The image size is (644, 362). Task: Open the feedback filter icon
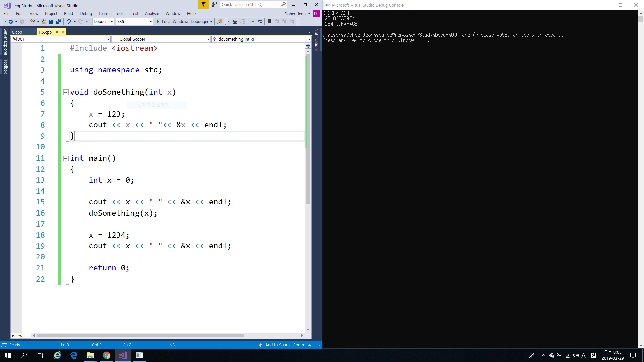[x=203, y=4]
